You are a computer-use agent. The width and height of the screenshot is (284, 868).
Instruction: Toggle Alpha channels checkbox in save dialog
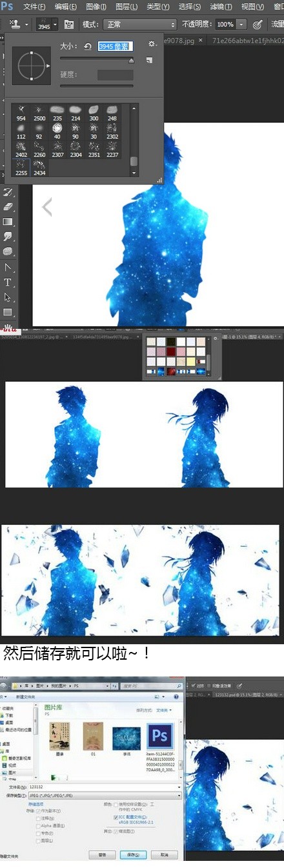[39, 825]
